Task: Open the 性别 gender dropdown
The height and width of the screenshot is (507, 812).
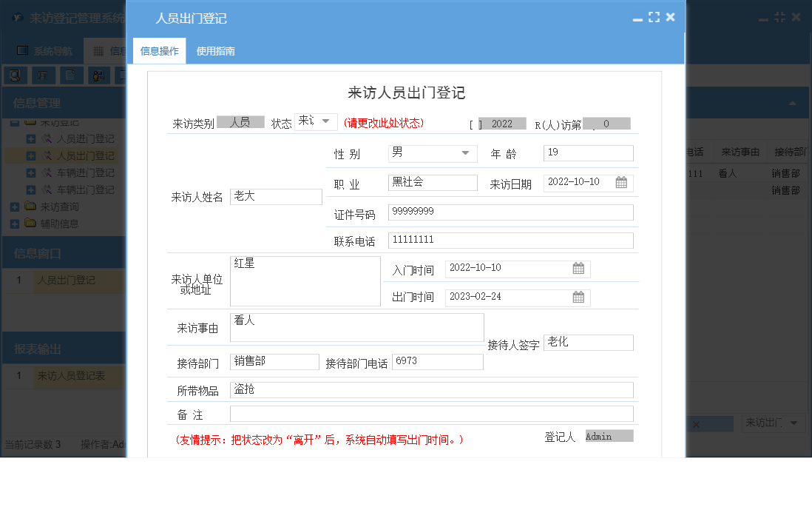Action: (x=466, y=153)
